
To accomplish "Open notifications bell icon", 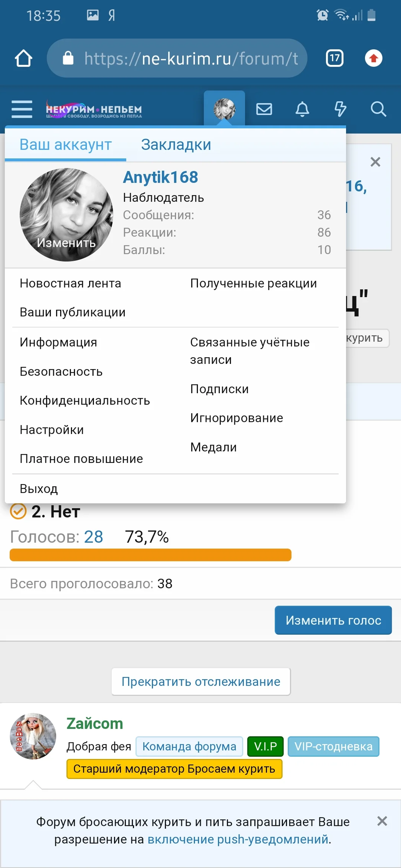I will (302, 109).
